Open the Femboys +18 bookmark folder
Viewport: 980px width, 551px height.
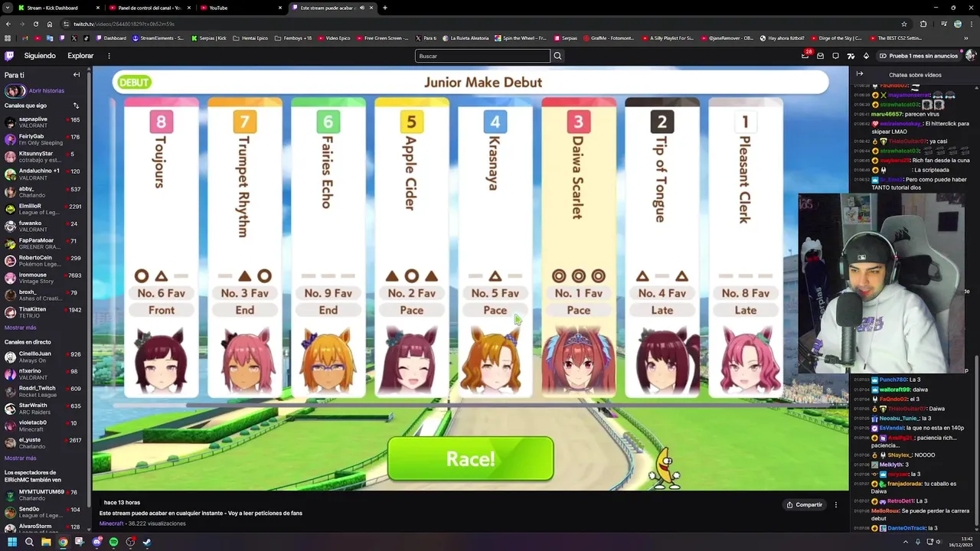pos(293,38)
